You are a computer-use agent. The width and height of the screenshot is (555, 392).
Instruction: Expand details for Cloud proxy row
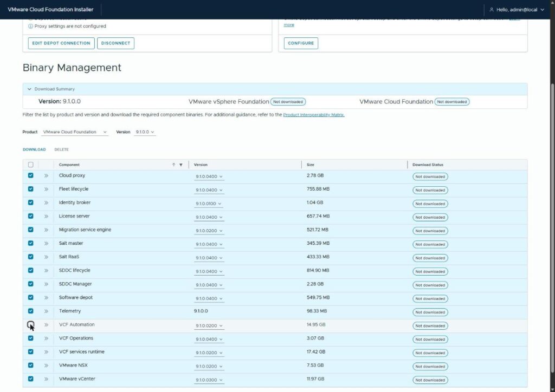[x=46, y=175]
